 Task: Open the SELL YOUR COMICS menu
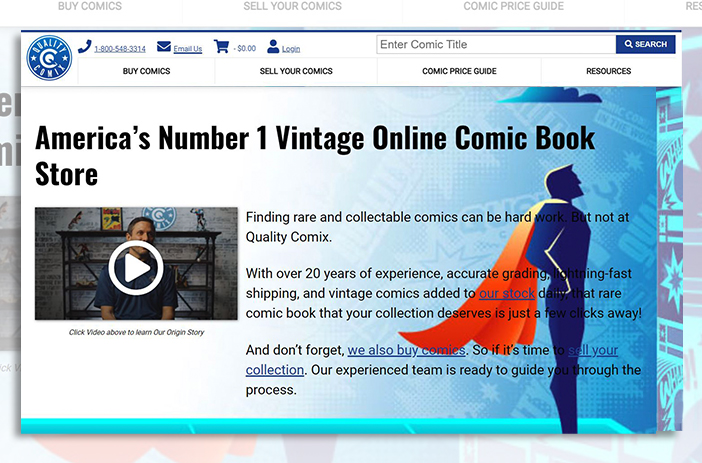tap(296, 71)
